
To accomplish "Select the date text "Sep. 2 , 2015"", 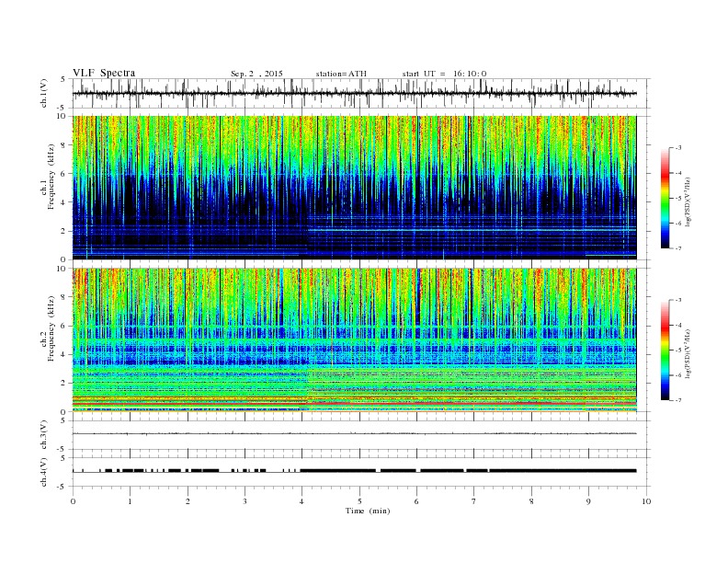I will click(x=256, y=74).
